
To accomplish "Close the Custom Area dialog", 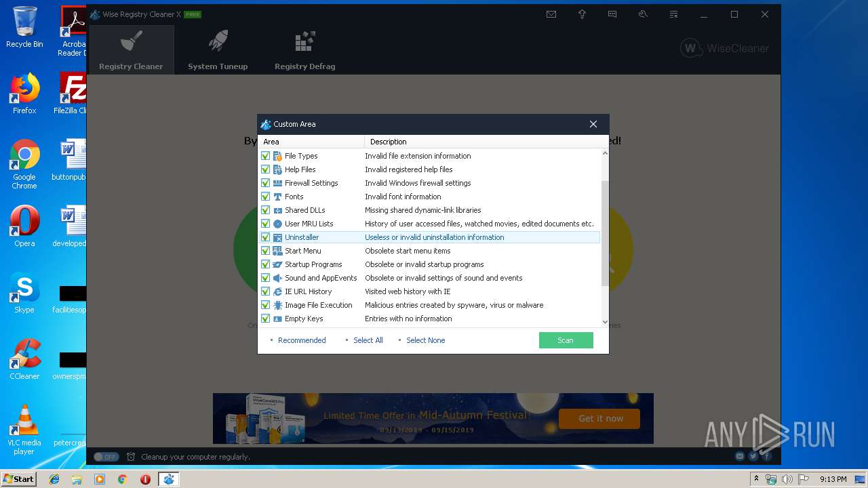I will [x=593, y=124].
